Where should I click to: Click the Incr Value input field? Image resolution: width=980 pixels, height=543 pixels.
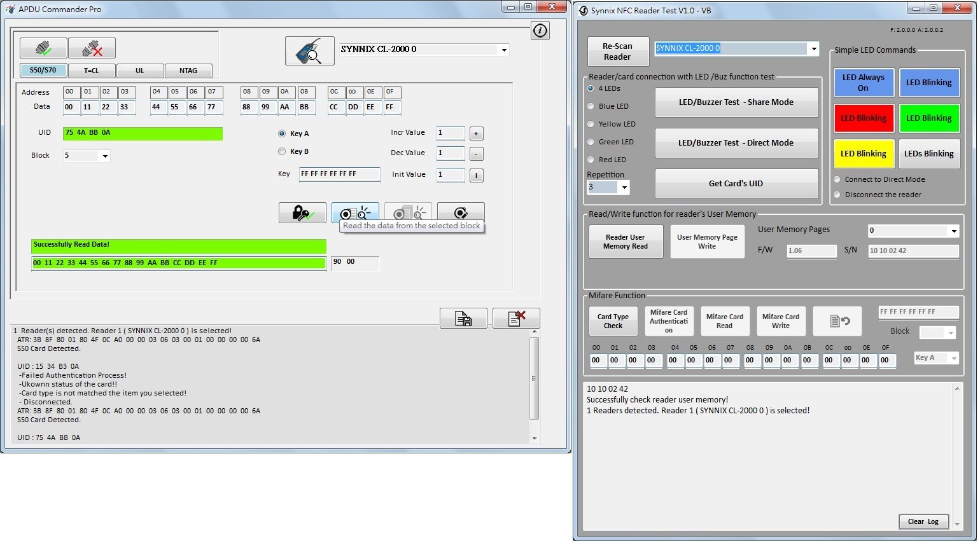point(451,133)
